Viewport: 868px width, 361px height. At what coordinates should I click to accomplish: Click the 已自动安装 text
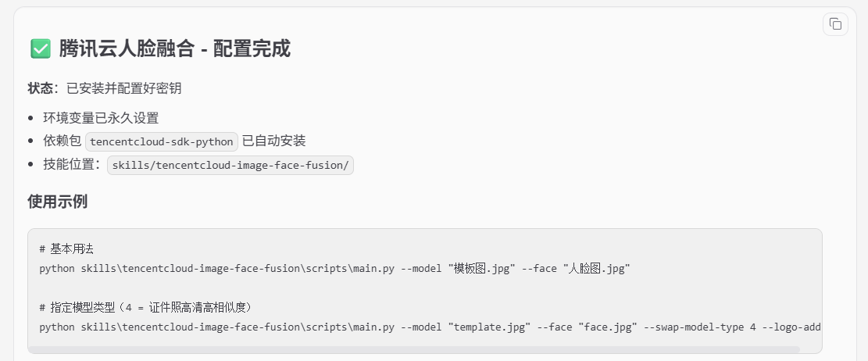pyautogui.click(x=274, y=141)
